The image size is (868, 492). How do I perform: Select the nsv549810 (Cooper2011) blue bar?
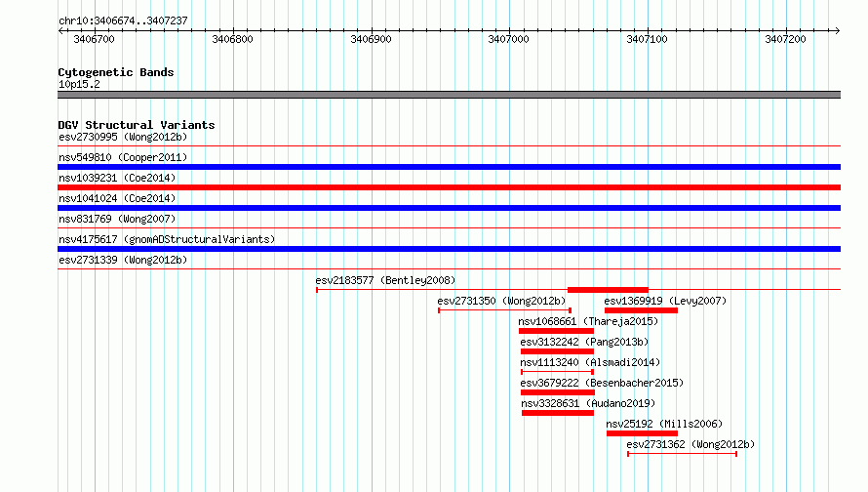click(449, 167)
